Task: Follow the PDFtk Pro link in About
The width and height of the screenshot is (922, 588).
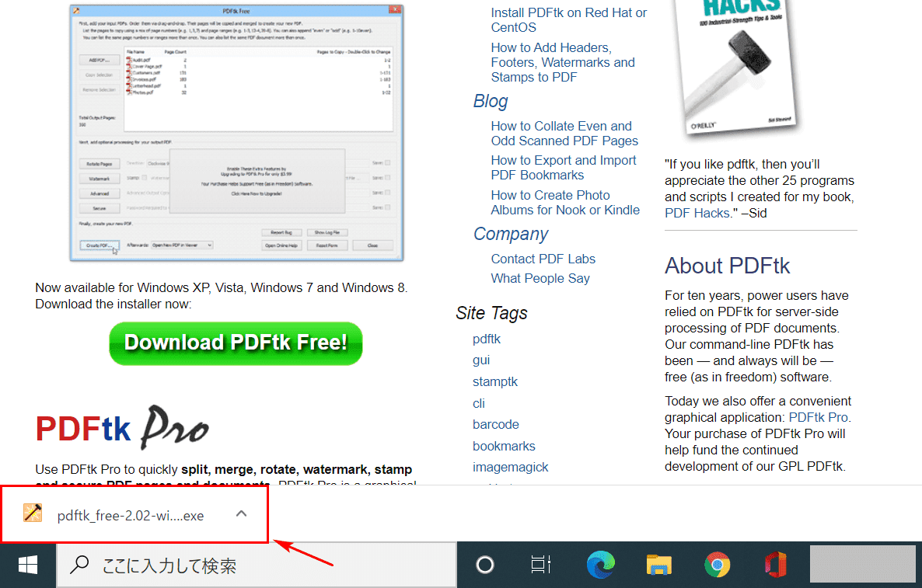Action: pyautogui.click(x=818, y=417)
